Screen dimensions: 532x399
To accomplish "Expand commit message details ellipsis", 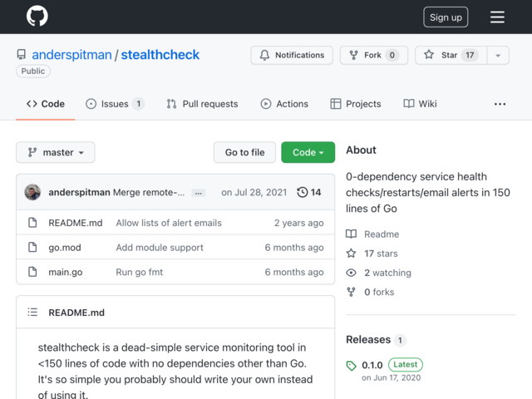I will pos(198,193).
